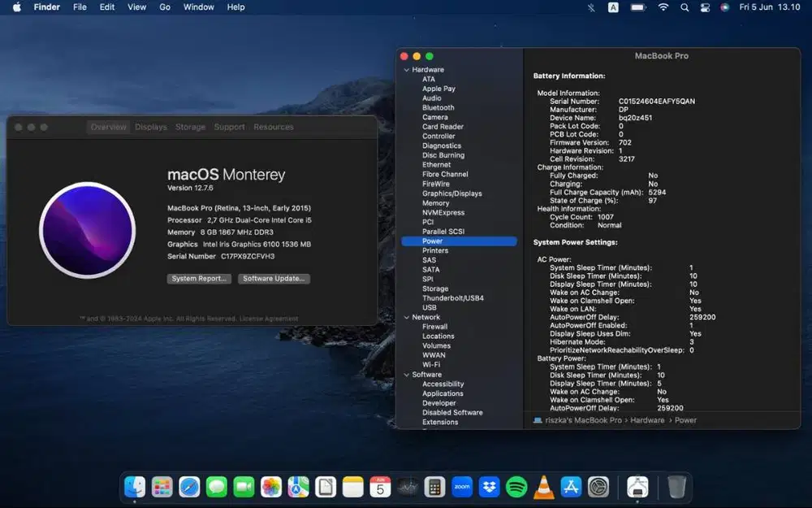Launch Spotify from the Dock
812x508 pixels.
pos(516,487)
